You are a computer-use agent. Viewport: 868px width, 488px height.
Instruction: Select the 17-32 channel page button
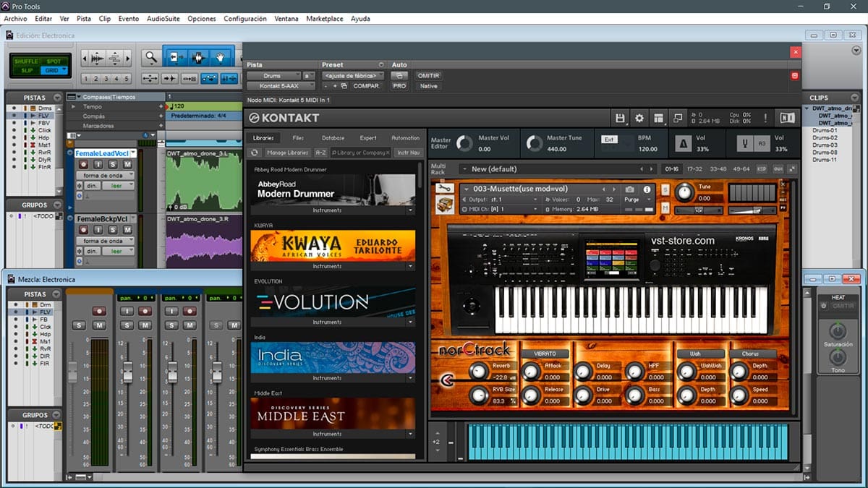(694, 169)
